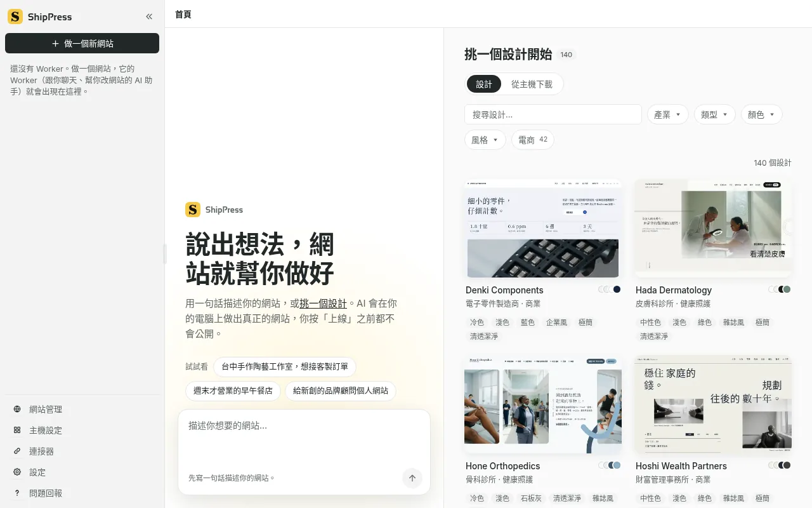The width and height of the screenshot is (812, 508).
Task: Click the 雜誌風 tag under Hada Dermatology
Action: 733,323
